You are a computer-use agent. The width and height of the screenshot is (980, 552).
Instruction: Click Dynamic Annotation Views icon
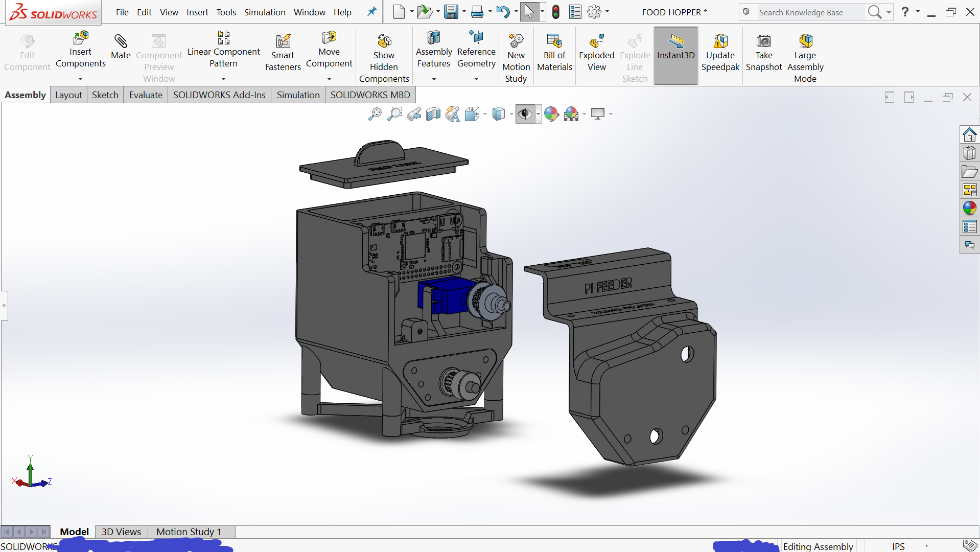click(453, 114)
